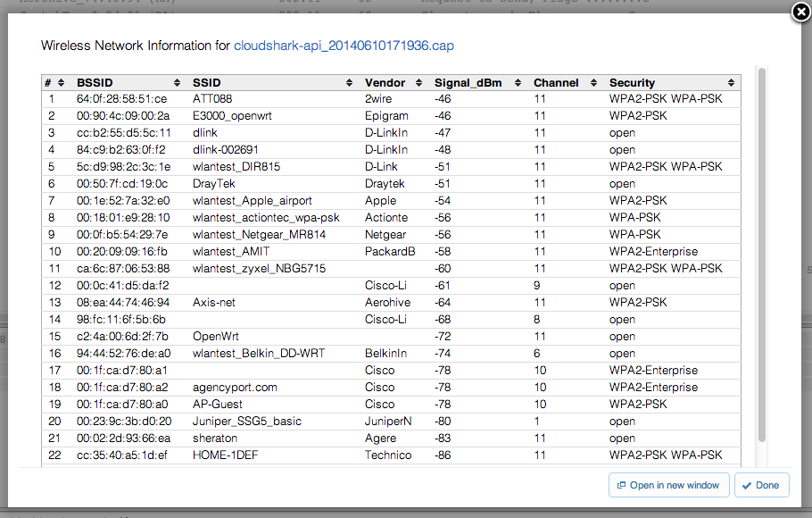Screen dimensions: 812x518
Task: Click the BSSID column header
Action: [x=95, y=83]
